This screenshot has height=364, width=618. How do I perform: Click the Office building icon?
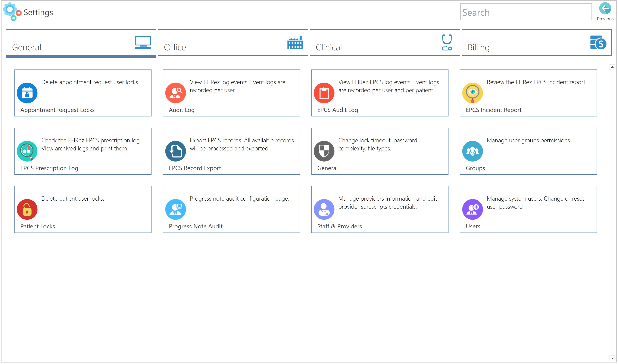[295, 42]
